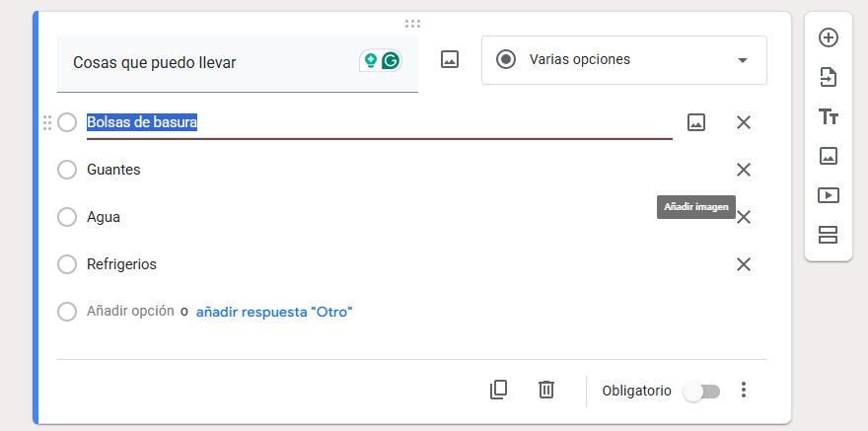This screenshot has height=431, width=868.
Task: Add a new section to form
Action: (x=829, y=235)
